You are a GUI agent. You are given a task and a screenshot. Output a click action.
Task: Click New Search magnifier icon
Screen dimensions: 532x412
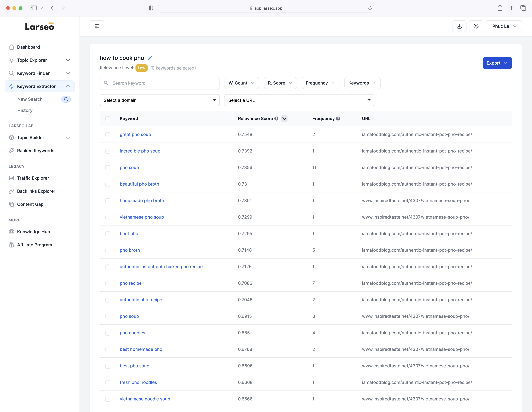[x=66, y=99]
